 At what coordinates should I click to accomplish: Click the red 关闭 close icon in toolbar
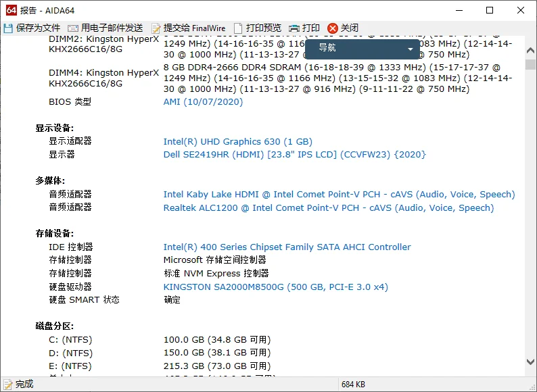(x=332, y=28)
